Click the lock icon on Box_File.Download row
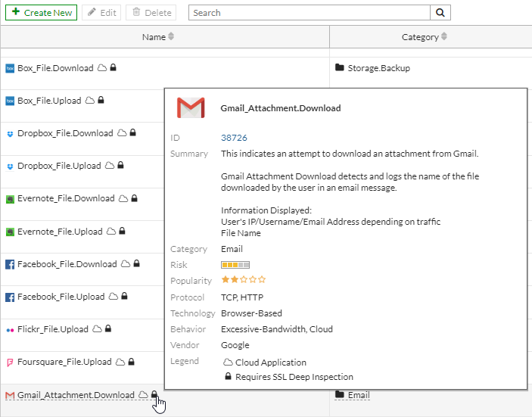Image resolution: width=532 pixels, height=417 pixels. tap(113, 68)
